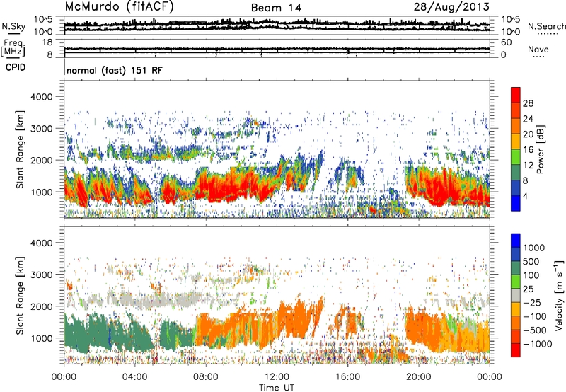The height and width of the screenshot is (392, 566).
Task: Click the '04:00' time axis label
Action: coord(134,377)
